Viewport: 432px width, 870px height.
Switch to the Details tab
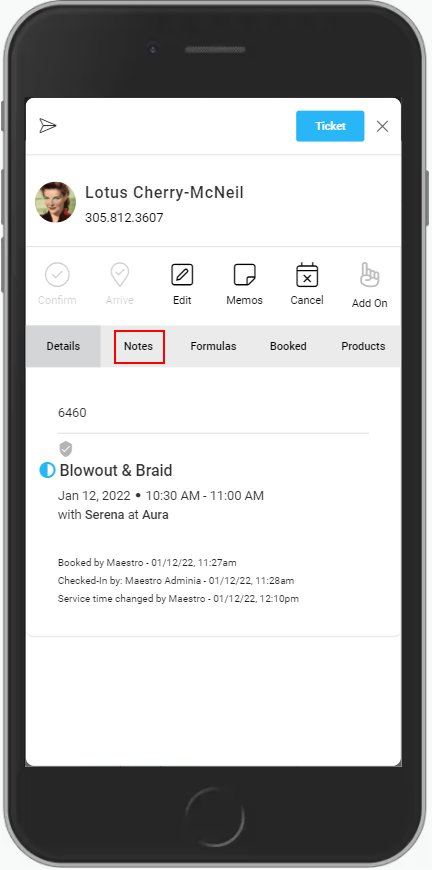click(x=63, y=346)
